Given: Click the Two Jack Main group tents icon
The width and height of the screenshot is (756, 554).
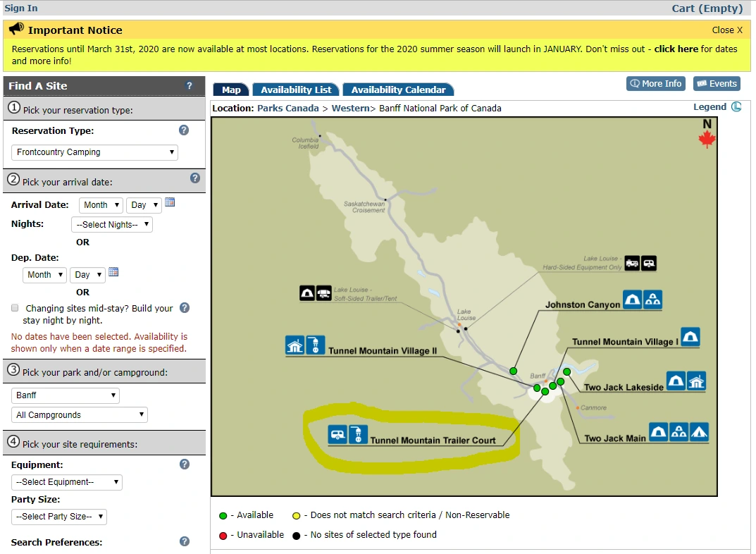Looking at the screenshot, I should point(679,432).
